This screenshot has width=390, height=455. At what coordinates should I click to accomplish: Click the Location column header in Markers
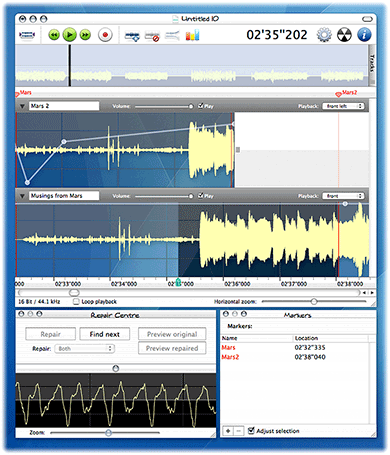click(331, 338)
